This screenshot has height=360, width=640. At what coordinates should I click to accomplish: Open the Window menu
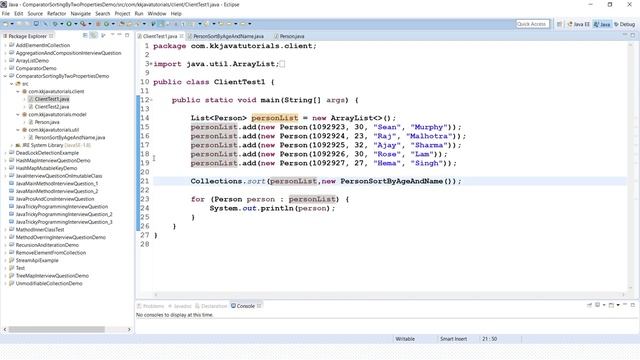pyautogui.click(x=157, y=13)
